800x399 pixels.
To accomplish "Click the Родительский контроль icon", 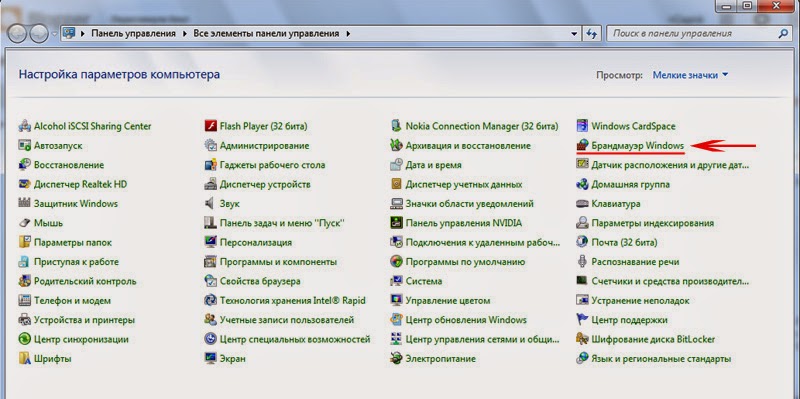I will click(24, 281).
